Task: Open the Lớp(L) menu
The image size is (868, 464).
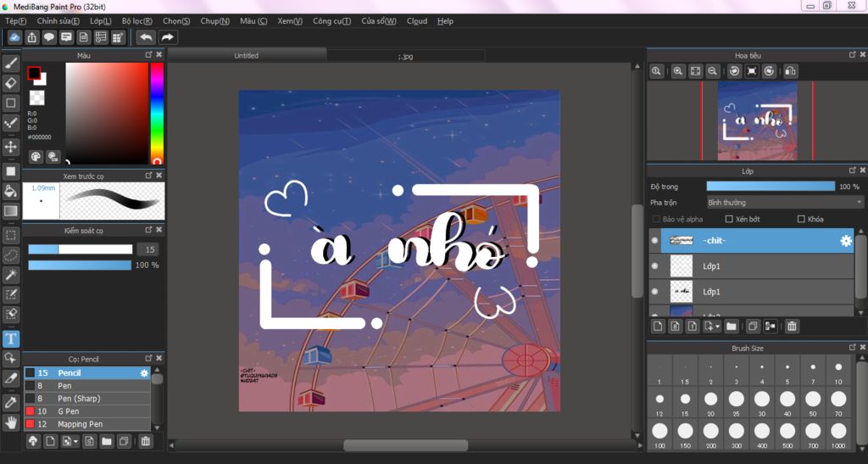Action: coord(101,21)
